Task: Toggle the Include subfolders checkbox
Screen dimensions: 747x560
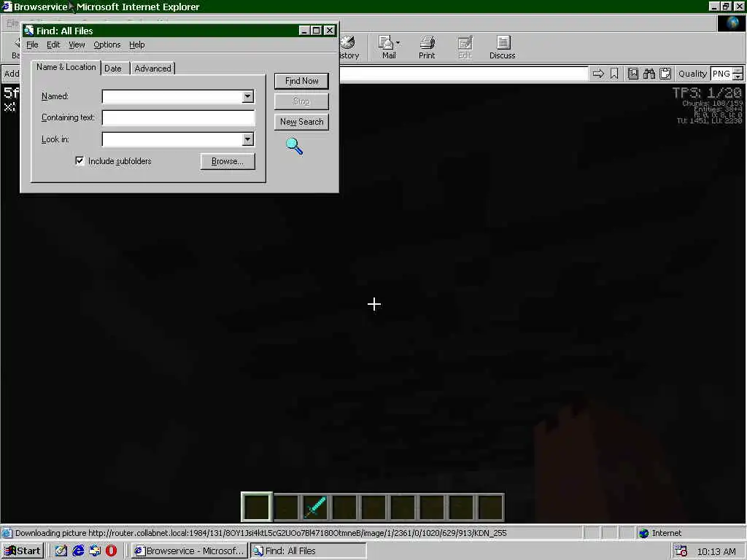Action: 80,161
